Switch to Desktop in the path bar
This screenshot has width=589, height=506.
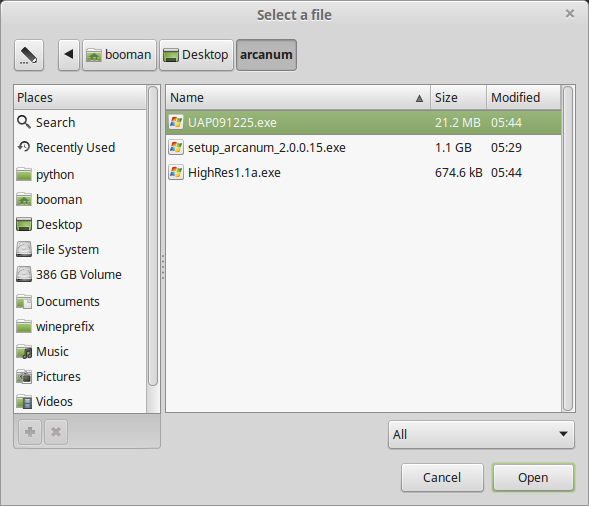[x=196, y=55]
